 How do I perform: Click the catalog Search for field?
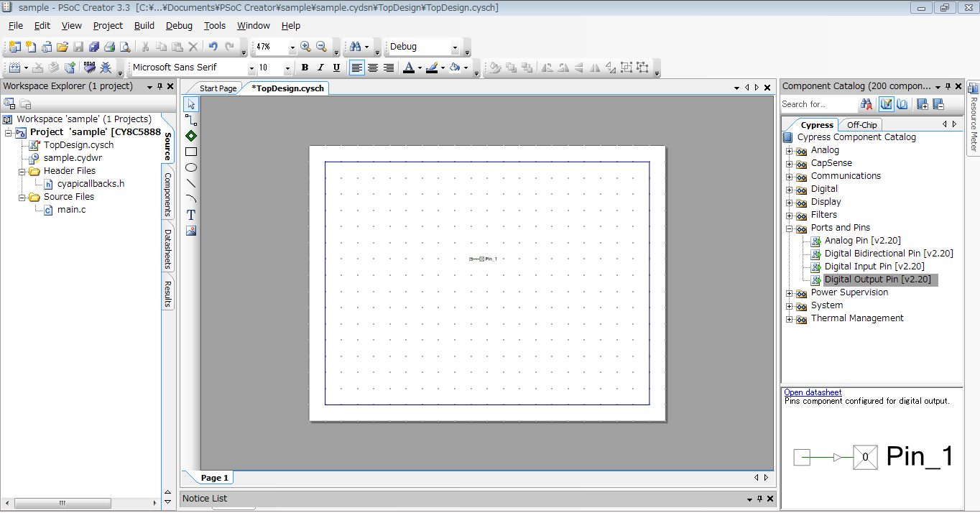coord(819,104)
